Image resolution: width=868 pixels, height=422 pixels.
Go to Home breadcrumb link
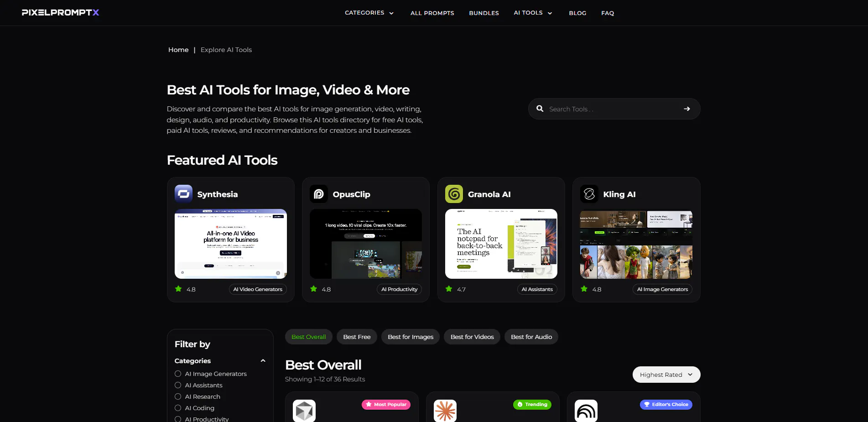178,50
